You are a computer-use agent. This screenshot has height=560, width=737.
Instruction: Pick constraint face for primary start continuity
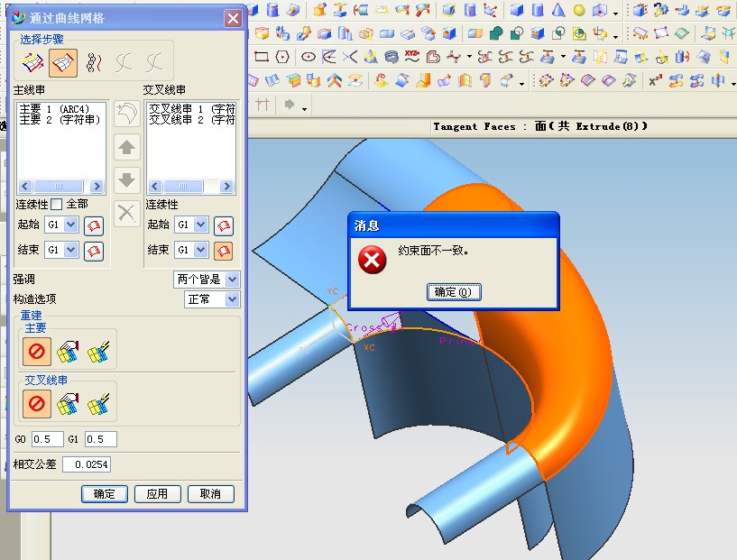click(x=94, y=226)
